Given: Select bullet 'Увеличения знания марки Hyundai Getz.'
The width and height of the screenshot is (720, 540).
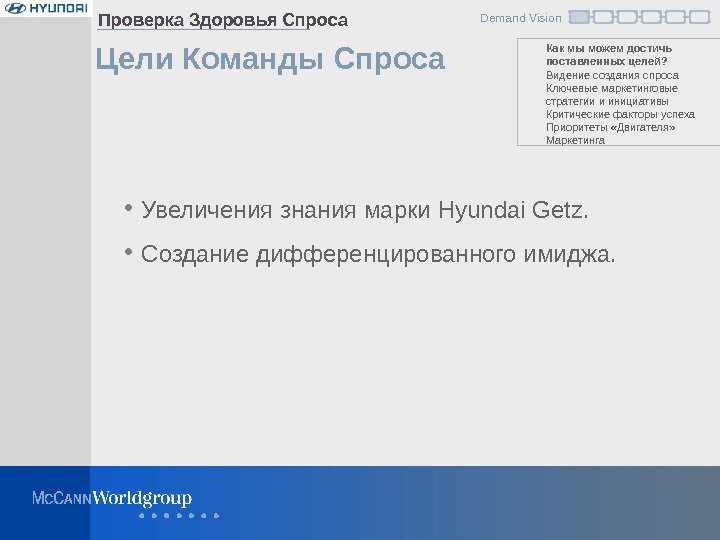Looking at the screenshot, I should click(365, 210).
